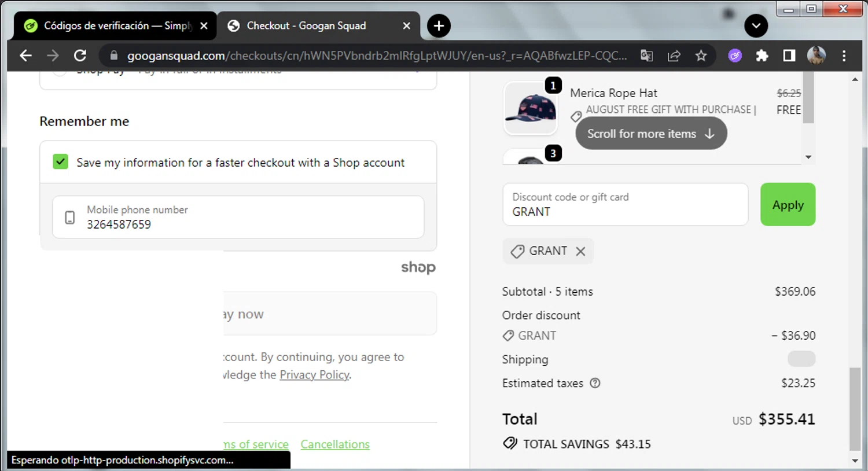The height and width of the screenshot is (471, 868).
Task: Click the Mobile phone number field
Action: tap(238, 217)
